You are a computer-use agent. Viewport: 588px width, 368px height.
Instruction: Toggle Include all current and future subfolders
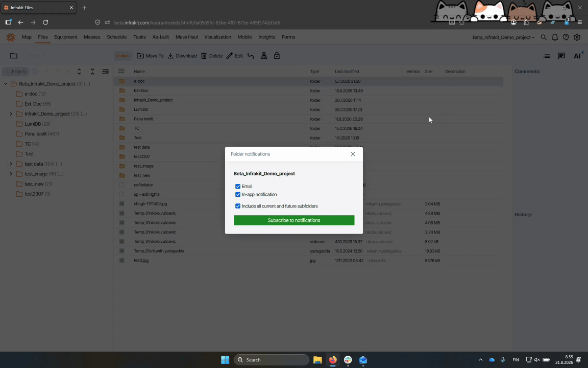point(238,206)
